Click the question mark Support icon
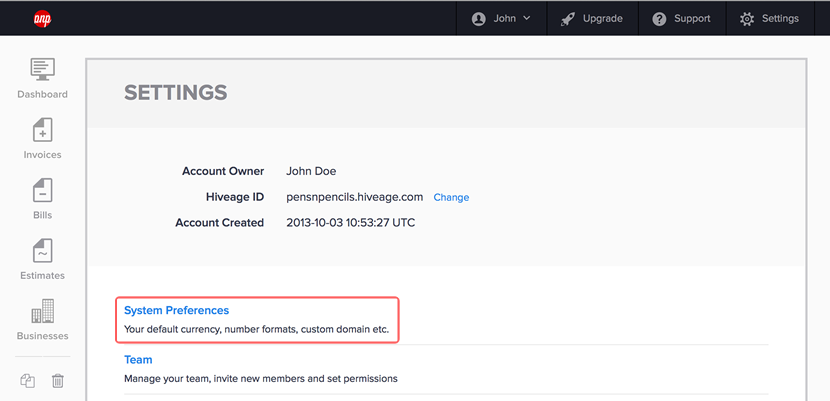This screenshot has height=401, width=830. pyautogui.click(x=659, y=19)
